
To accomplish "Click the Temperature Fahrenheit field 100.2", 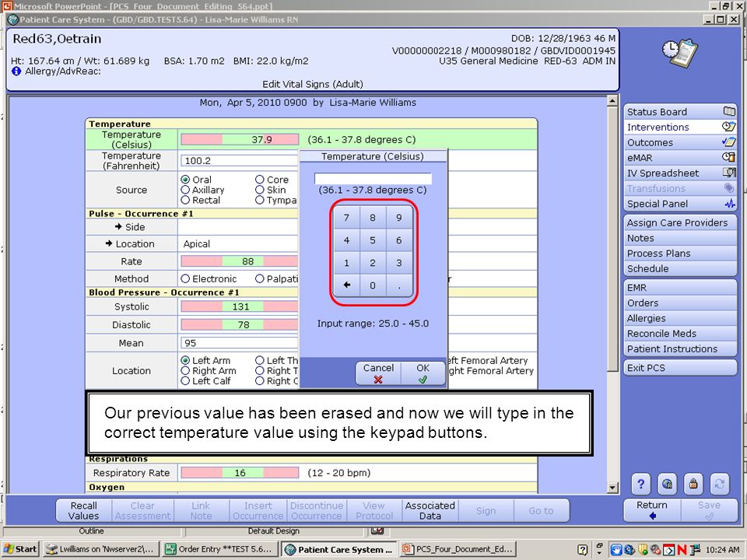I will point(240,160).
